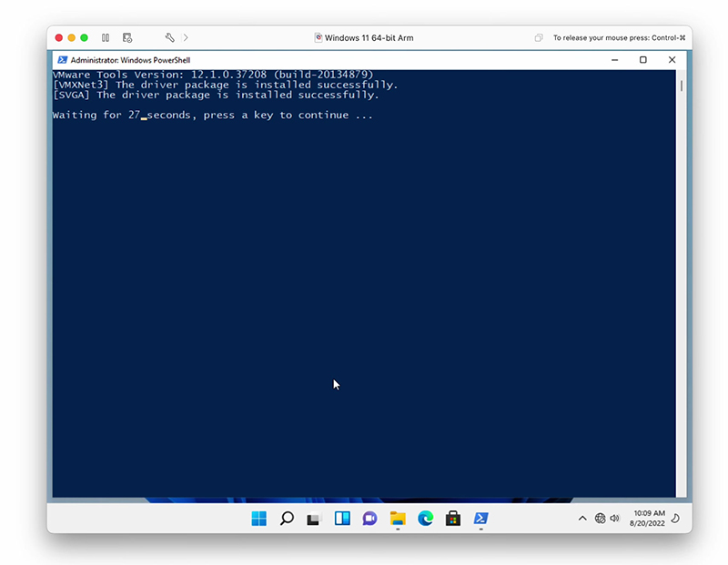Click the green full screen button
The width and height of the screenshot is (728, 565).
coord(84,37)
